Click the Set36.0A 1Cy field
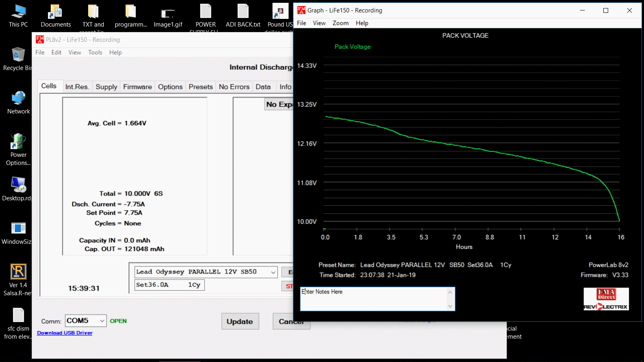Image resolution: width=644 pixels, height=362 pixels. (169, 285)
